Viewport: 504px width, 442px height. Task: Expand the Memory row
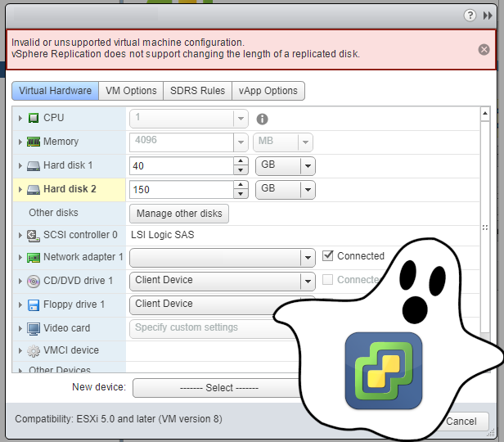point(20,142)
